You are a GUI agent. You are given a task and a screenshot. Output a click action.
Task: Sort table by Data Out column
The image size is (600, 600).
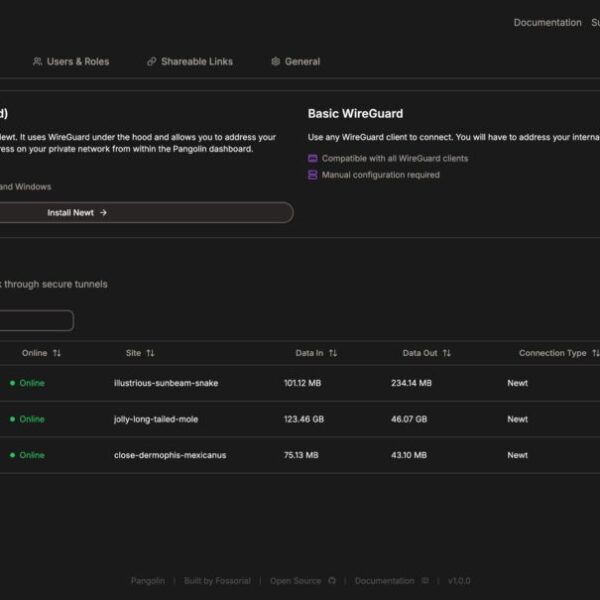pyautogui.click(x=427, y=353)
